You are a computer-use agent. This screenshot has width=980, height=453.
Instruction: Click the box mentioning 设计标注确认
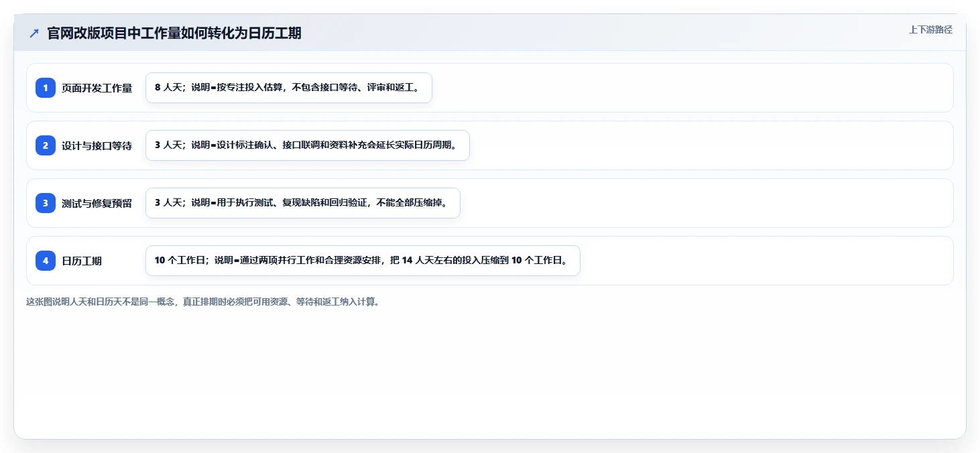pos(308,145)
